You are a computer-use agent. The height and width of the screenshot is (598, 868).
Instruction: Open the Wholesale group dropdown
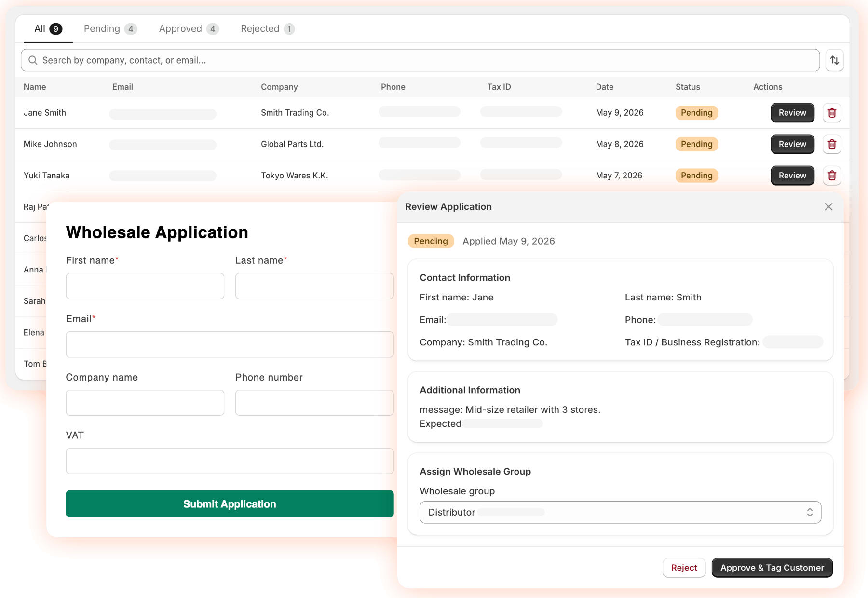point(620,512)
